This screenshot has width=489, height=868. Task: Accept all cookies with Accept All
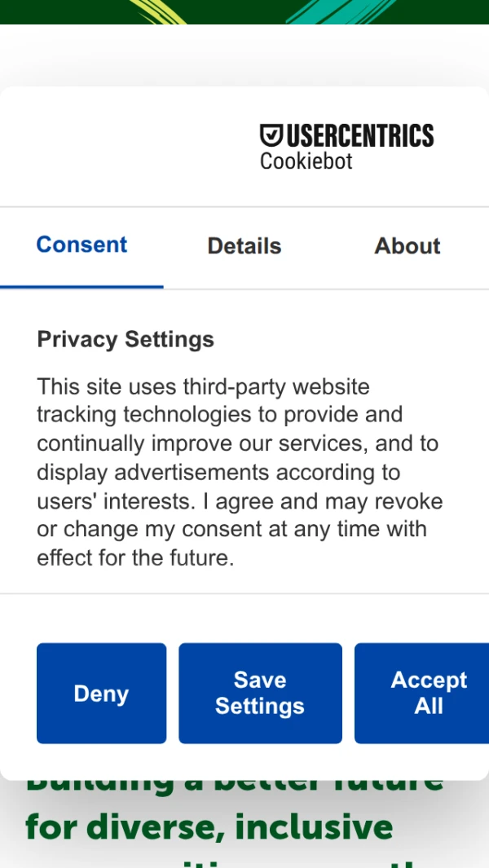click(x=424, y=693)
